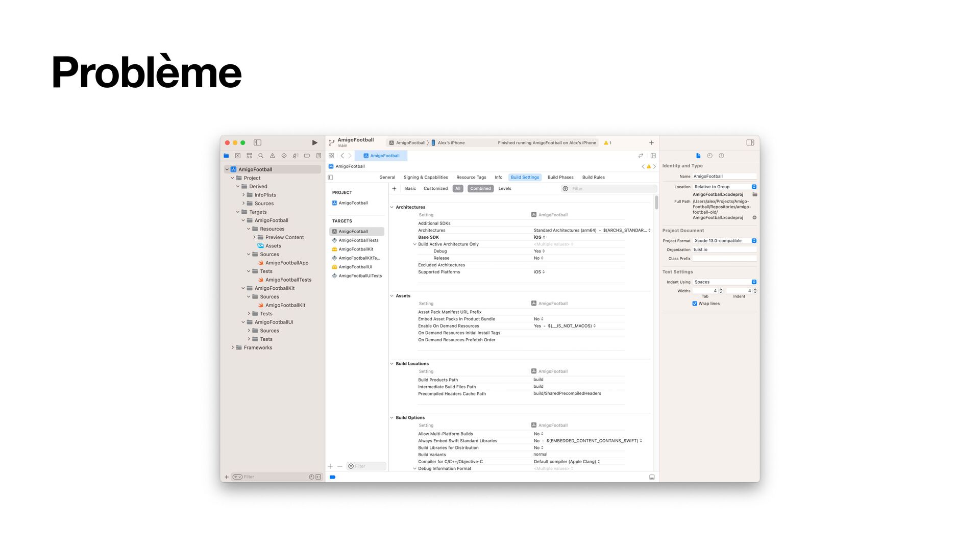
Task: Open the Report navigator icon
Action: click(x=318, y=156)
